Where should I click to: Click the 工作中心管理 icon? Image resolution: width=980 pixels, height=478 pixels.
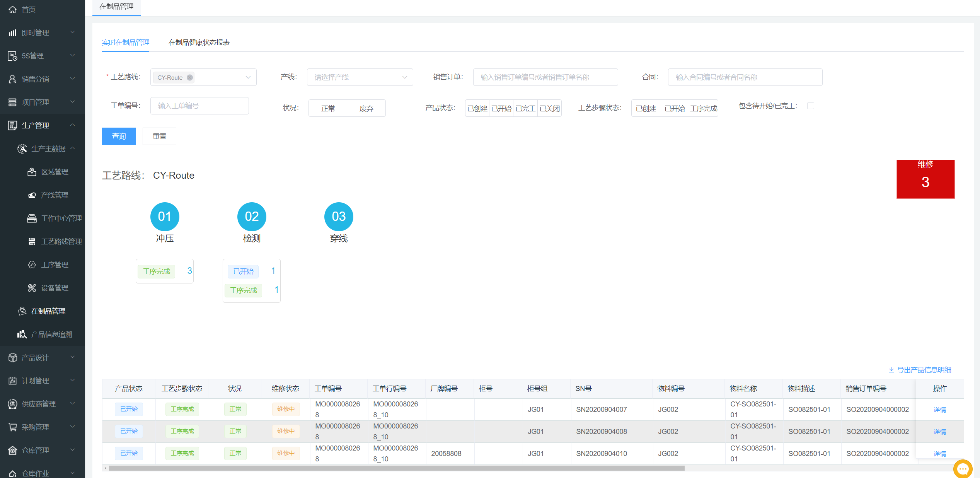pyautogui.click(x=32, y=218)
